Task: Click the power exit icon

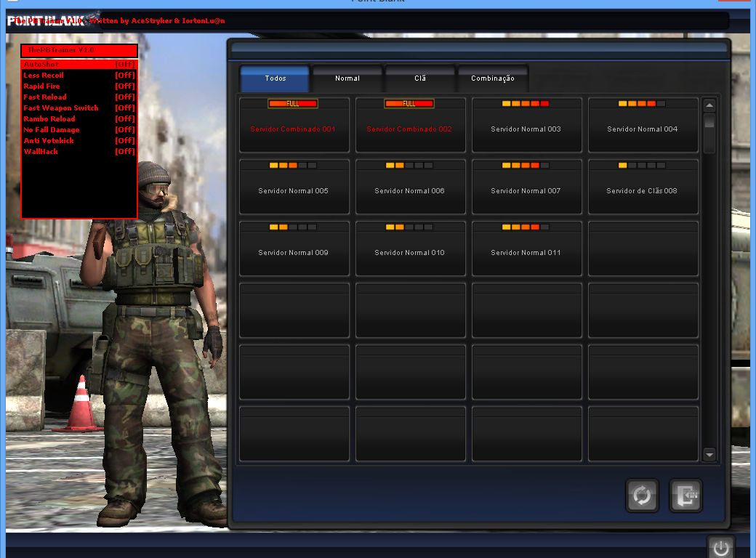Action: tap(721, 548)
